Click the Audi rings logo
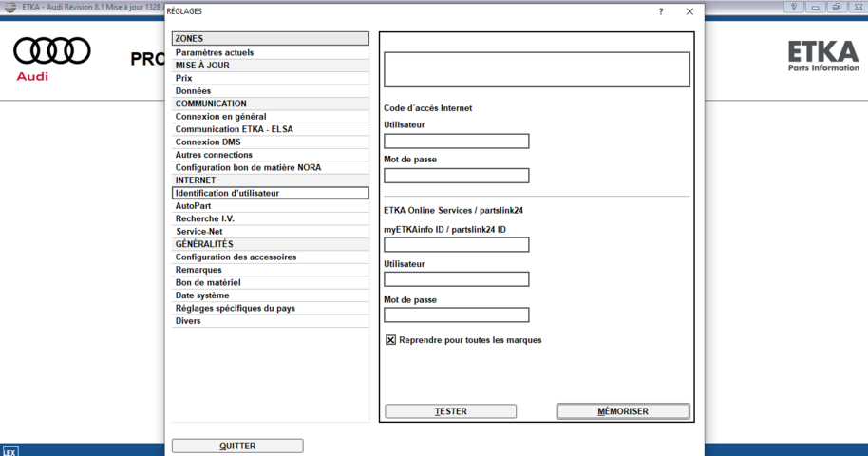The height and width of the screenshot is (456, 868). tap(52, 51)
